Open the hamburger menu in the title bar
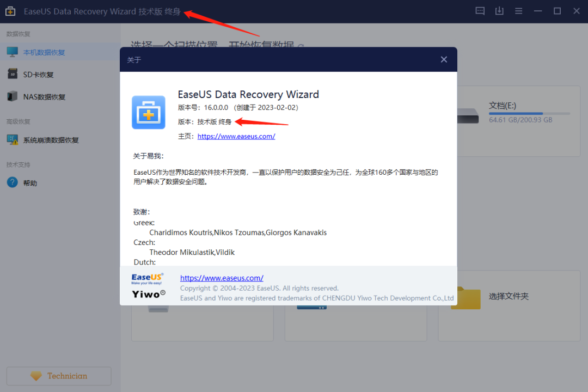588x392 pixels. [x=519, y=11]
